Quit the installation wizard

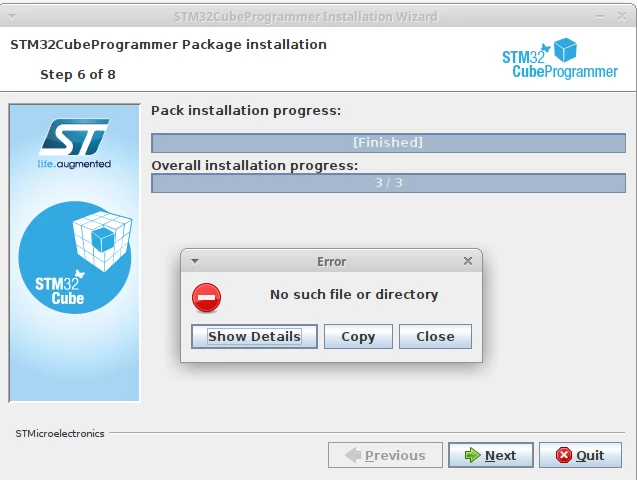click(580, 455)
